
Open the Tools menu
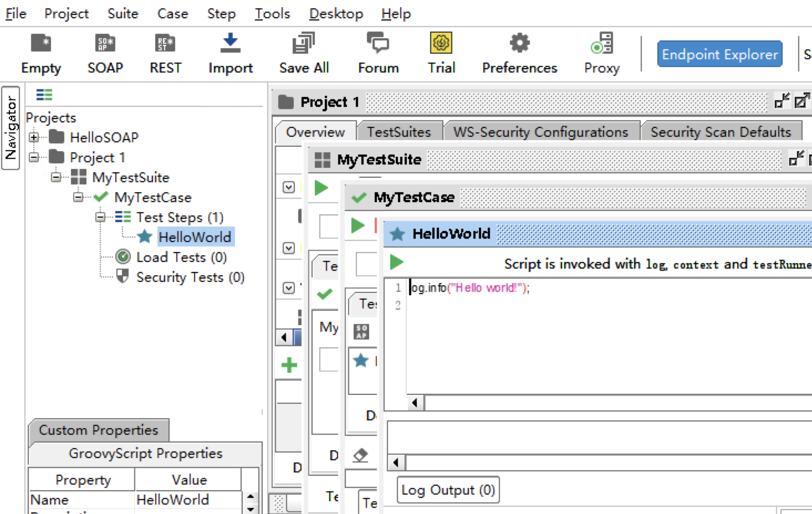(x=272, y=13)
